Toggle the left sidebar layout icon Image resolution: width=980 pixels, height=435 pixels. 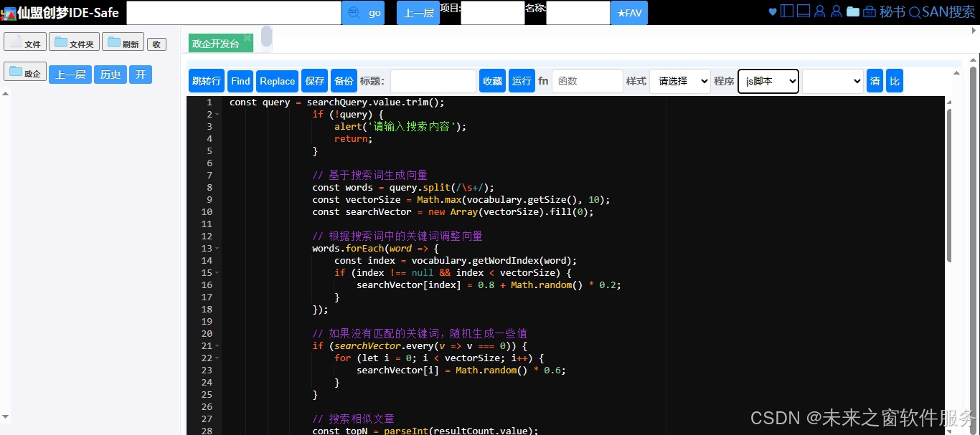tap(787, 11)
